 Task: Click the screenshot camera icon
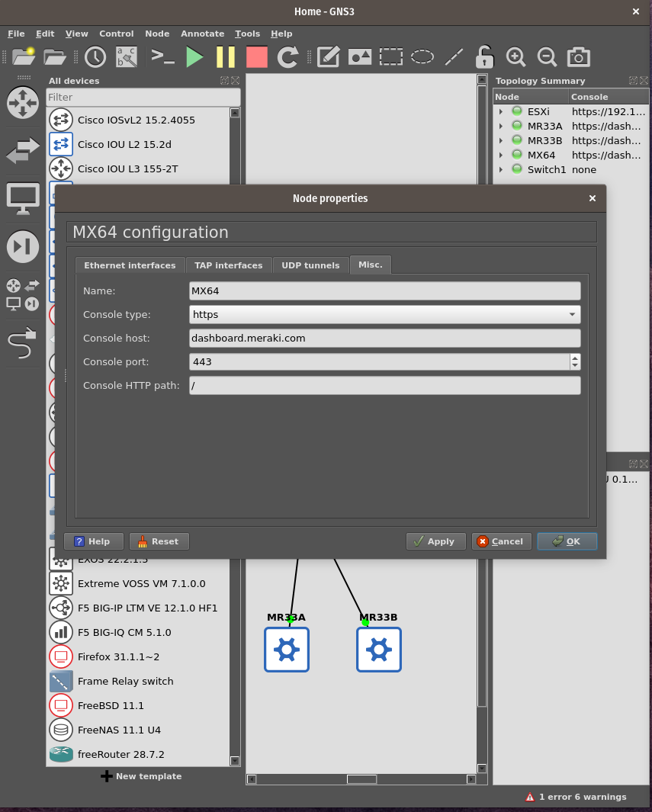(x=578, y=56)
